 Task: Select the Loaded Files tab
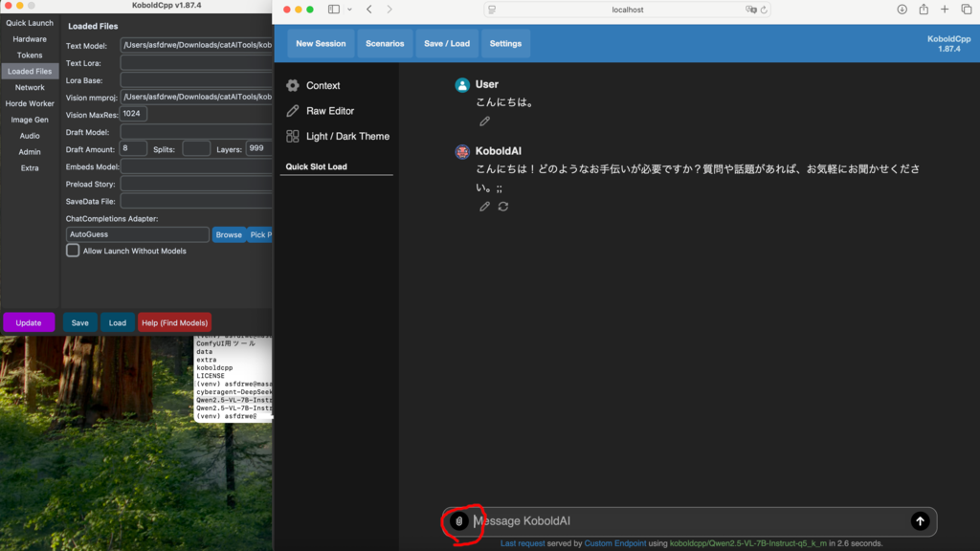click(x=30, y=71)
